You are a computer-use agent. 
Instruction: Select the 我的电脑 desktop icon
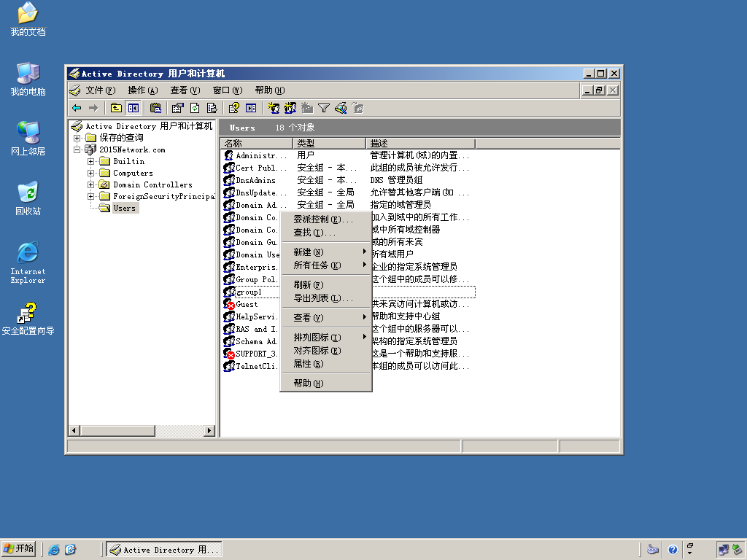(x=28, y=79)
